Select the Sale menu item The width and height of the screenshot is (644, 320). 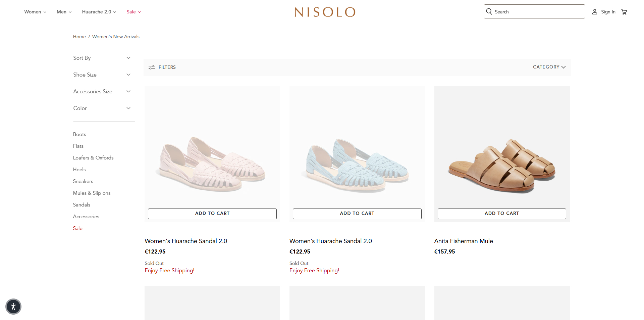click(x=133, y=12)
